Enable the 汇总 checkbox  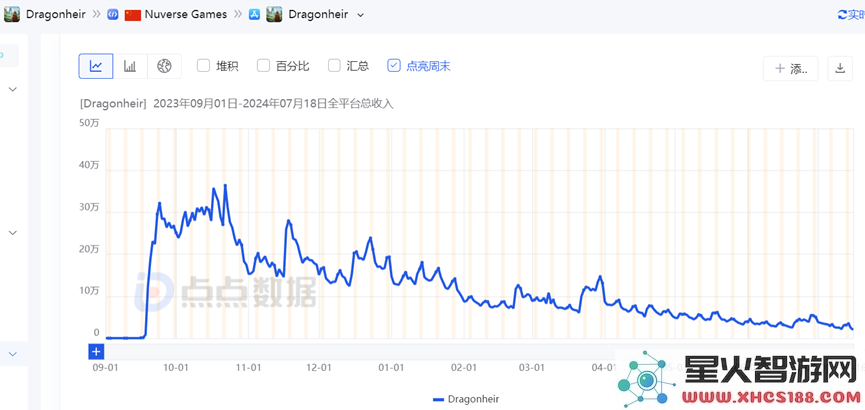[334, 66]
